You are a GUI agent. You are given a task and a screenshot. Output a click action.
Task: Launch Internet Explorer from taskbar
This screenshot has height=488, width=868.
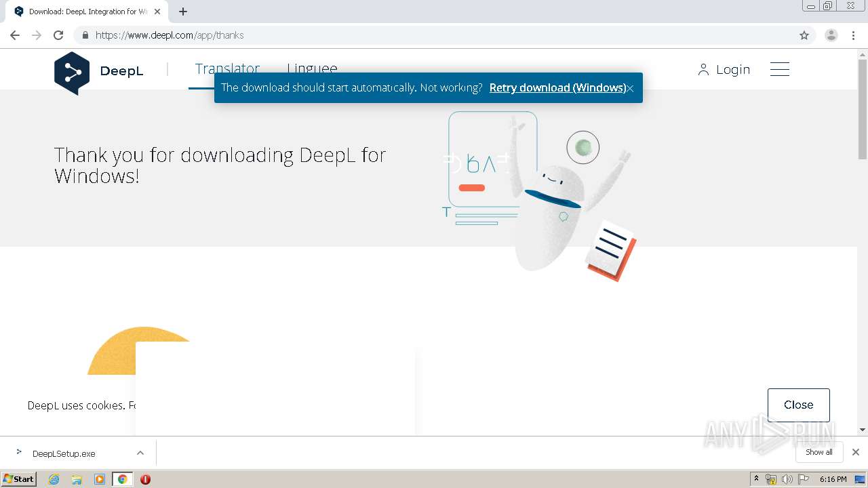click(x=54, y=479)
